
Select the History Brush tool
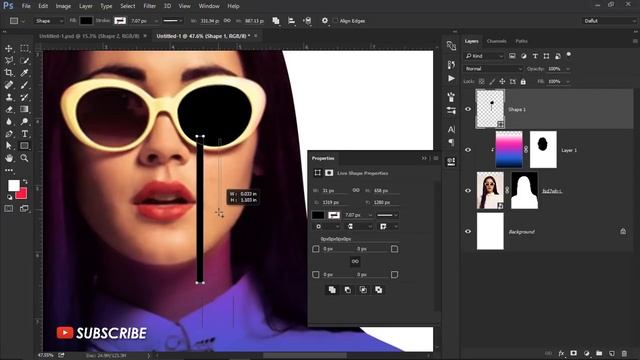(x=24, y=97)
